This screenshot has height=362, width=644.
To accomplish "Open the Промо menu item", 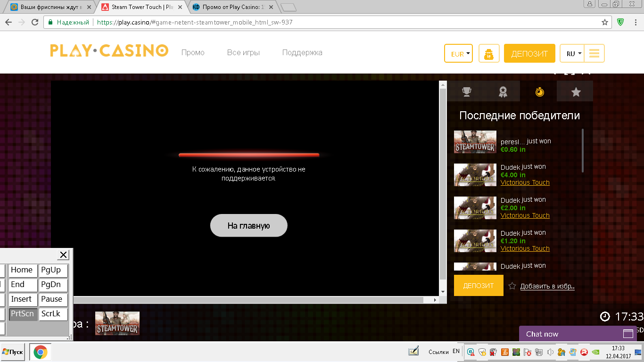I will pos(193,53).
